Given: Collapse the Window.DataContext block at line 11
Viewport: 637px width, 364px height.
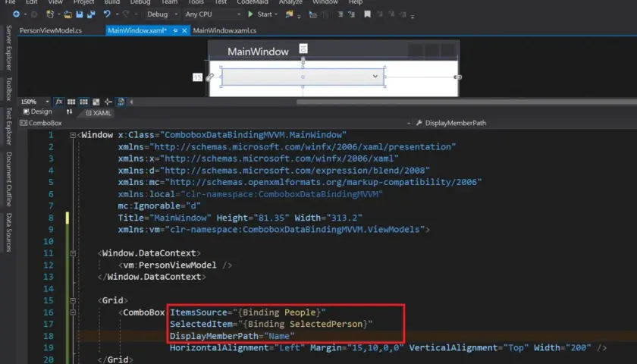Looking at the screenshot, I should (x=73, y=253).
